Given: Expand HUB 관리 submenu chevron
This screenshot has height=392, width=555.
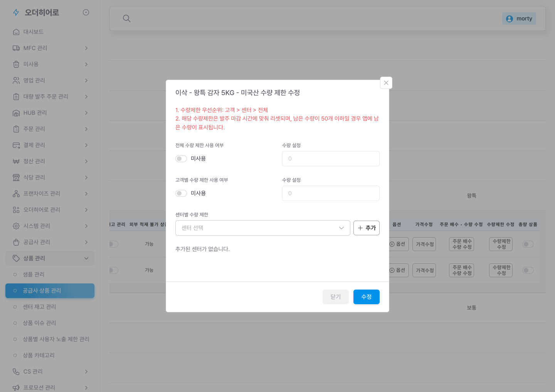Looking at the screenshot, I should [x=86, y=113].
